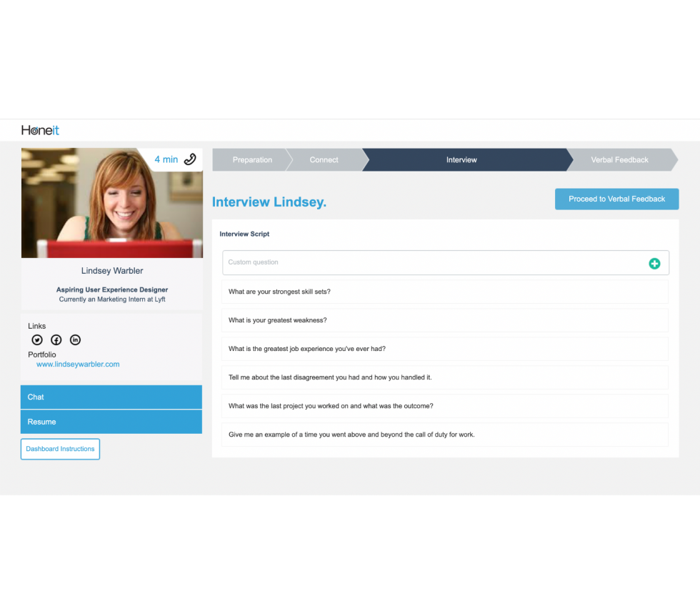
Task: Select the Interview stage tab
Action: click(461, 159)
